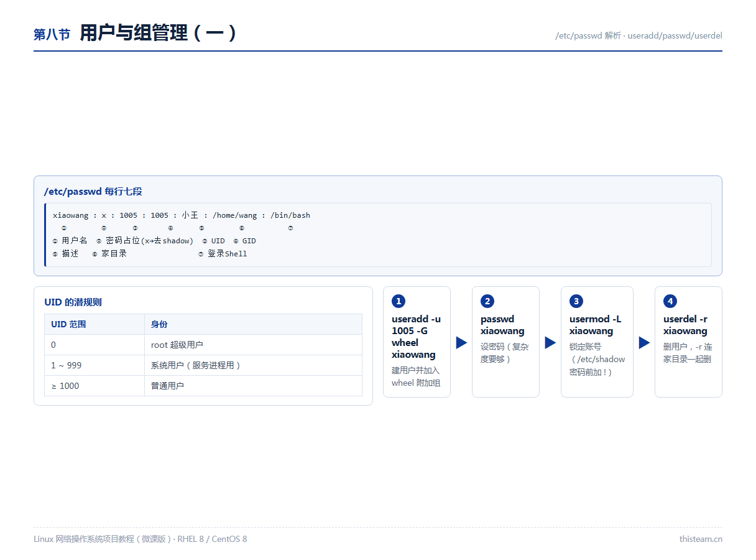The height and width of the screenshot is (560, 756).
Task: Click table cell 'root 超级用户'
Action: pos(253,345)
